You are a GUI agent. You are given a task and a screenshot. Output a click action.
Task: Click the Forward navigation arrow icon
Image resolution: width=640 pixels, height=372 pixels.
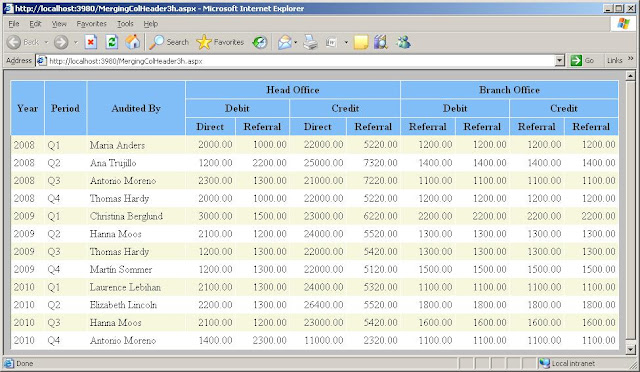(x=61, y=42)
